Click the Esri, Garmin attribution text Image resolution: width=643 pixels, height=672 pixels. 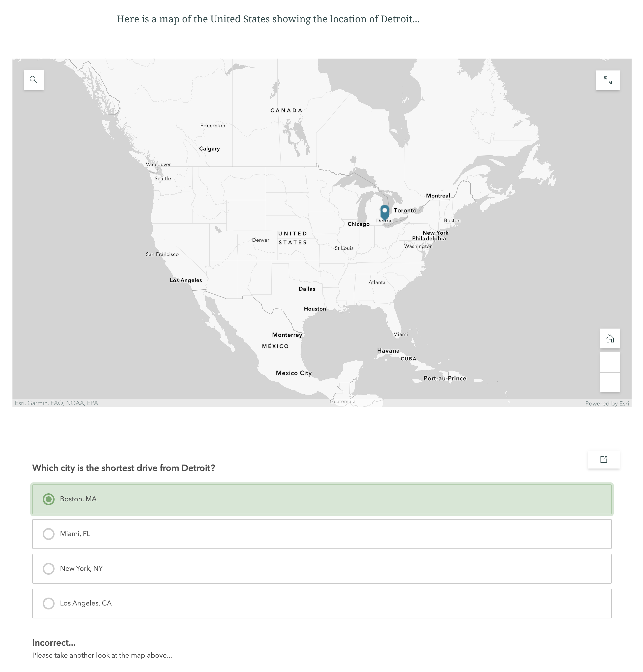pos(56,403)
